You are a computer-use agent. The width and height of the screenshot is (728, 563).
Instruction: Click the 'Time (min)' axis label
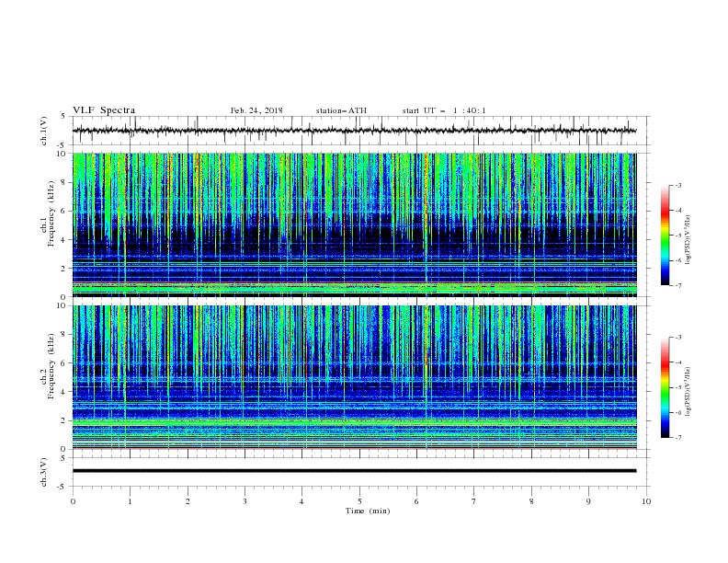[368, 511]
